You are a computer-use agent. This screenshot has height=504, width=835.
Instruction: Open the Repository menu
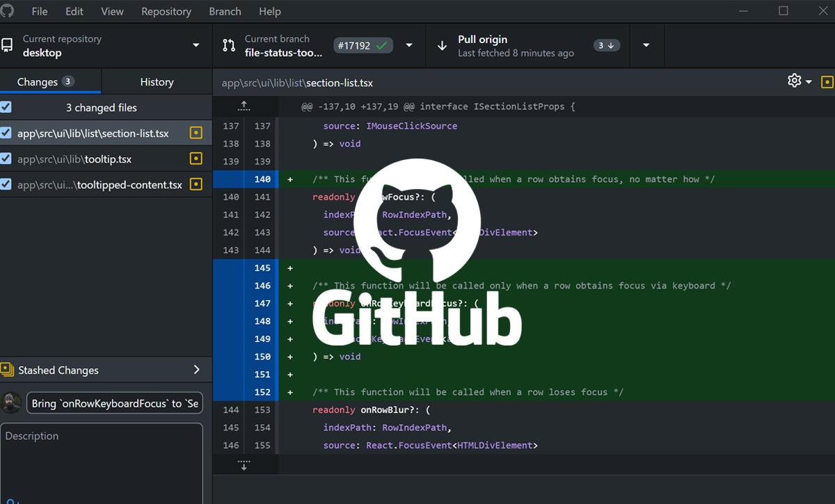pyautogui.click(x=166, y=11)
